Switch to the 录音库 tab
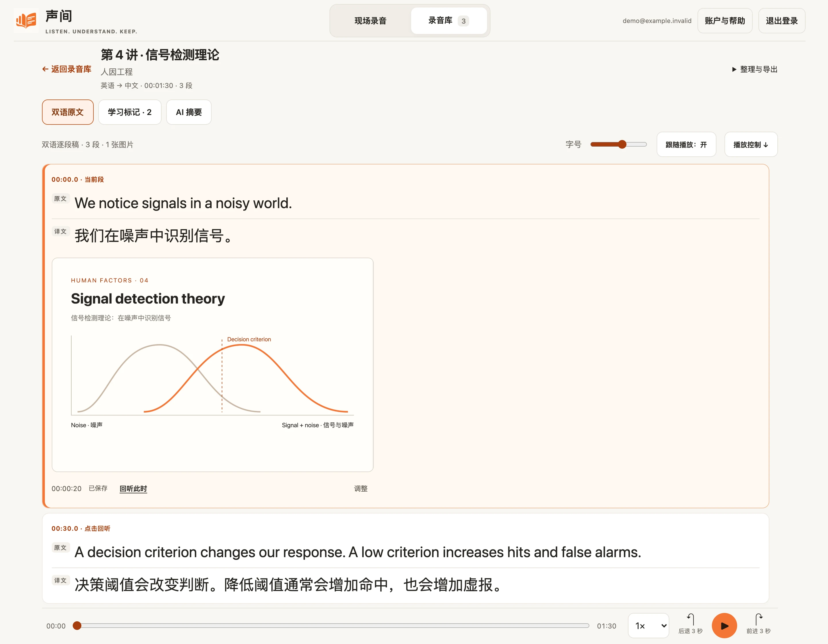828x644 pixels. [448, 21]
